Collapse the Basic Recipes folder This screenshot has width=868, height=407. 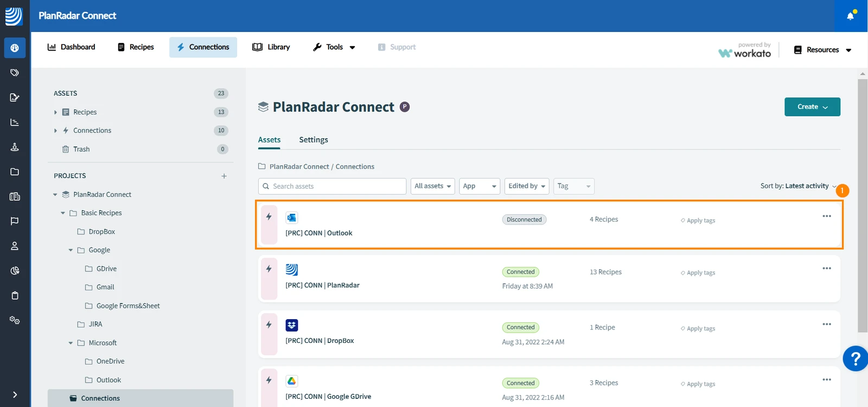point(63,213)
